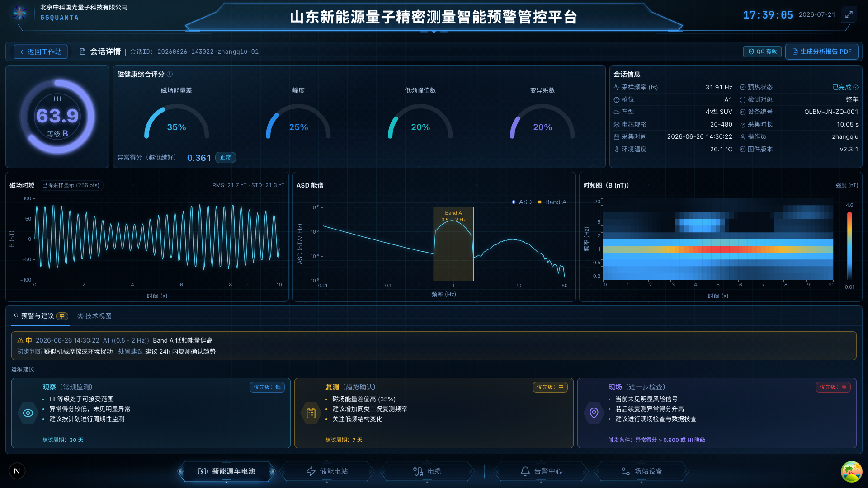868x488 pixels.
Task: Click the 固件版本 chip icon
Action: [743, 149]
